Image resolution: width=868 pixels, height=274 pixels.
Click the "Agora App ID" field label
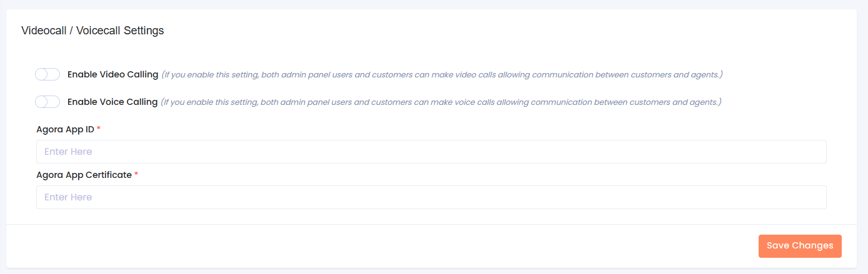coord(66,129)
